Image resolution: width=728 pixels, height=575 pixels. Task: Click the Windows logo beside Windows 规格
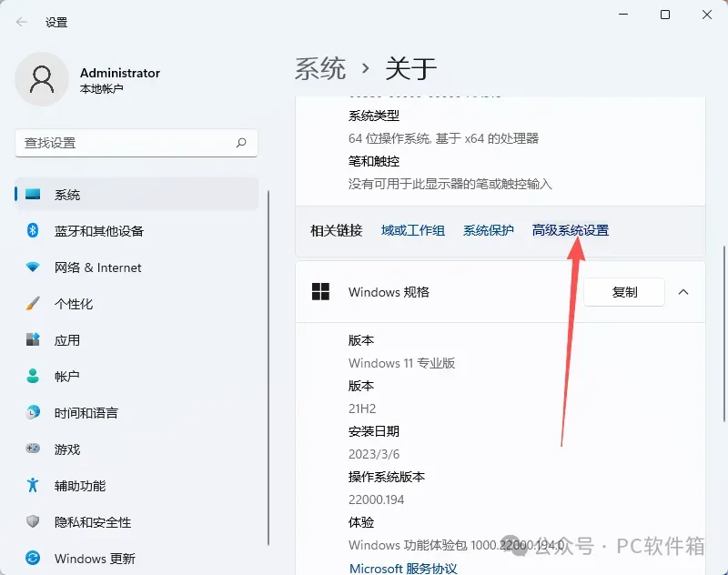tap(320, 292)
